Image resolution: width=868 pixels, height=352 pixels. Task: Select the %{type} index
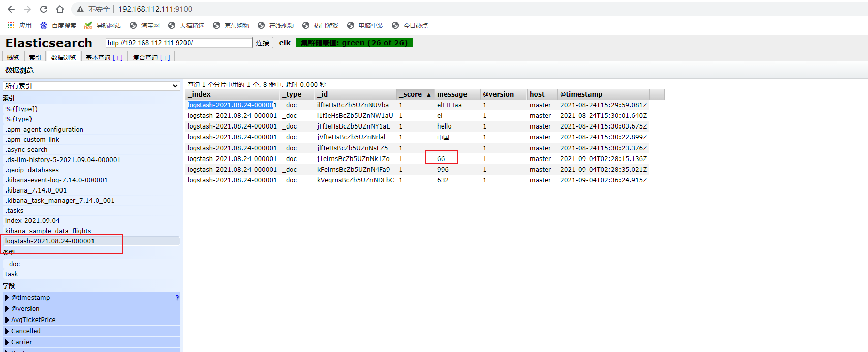click(91, 119)
